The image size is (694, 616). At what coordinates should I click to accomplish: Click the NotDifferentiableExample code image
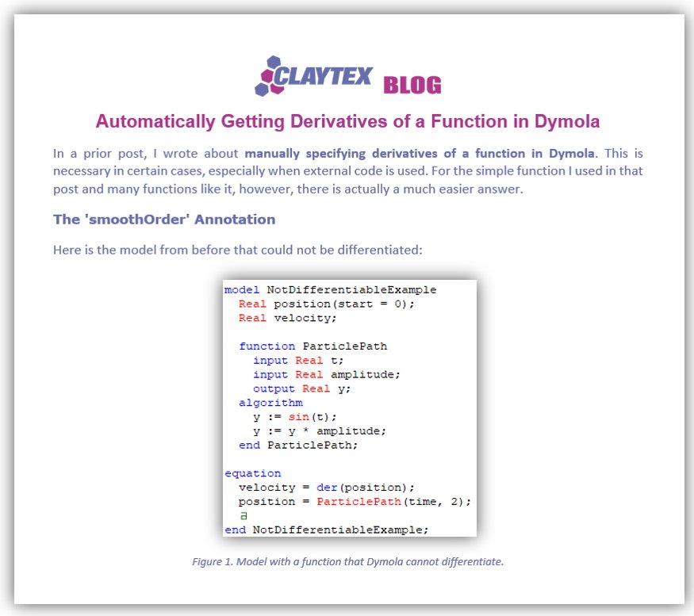pyautogui.click(x=350, y=408)
